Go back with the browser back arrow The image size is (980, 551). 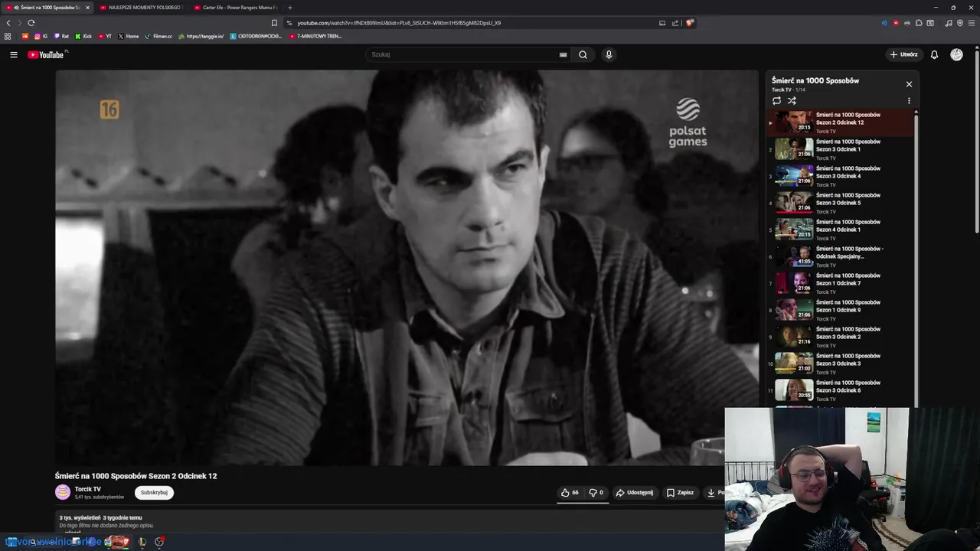8,23
